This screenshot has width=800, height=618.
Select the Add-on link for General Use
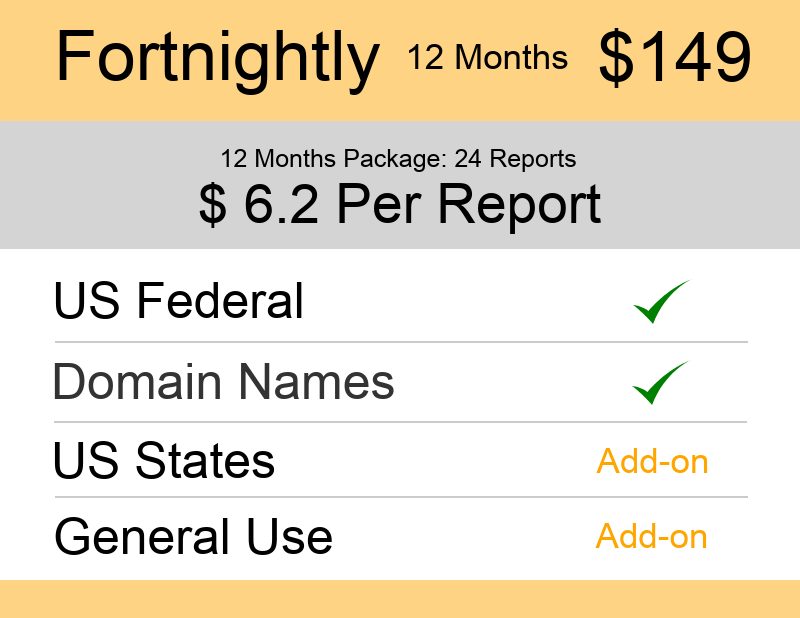pos(651,537)
